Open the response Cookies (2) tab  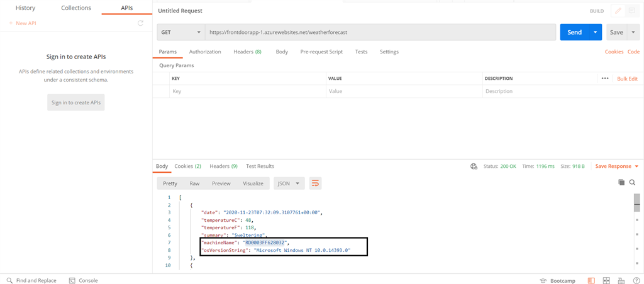pyautogui.click(x=187, y=167)
